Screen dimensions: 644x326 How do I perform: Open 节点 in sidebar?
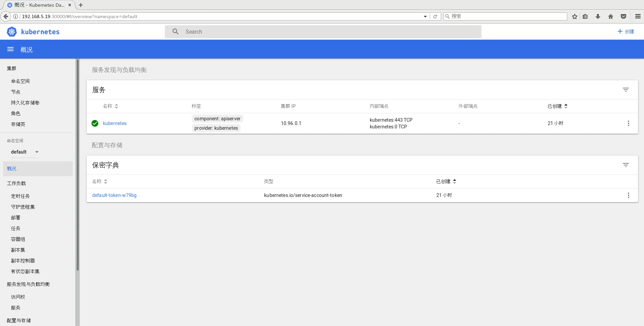15,92
